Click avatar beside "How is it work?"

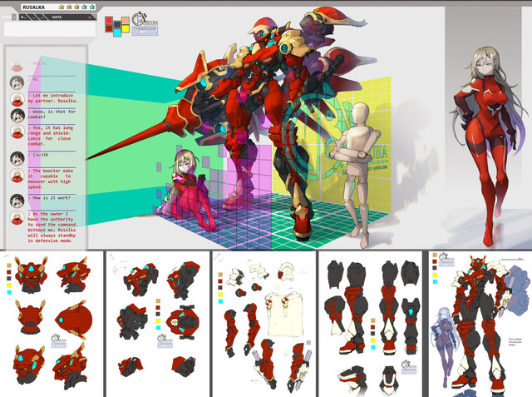pyautogui.click(x=17, y=201)
